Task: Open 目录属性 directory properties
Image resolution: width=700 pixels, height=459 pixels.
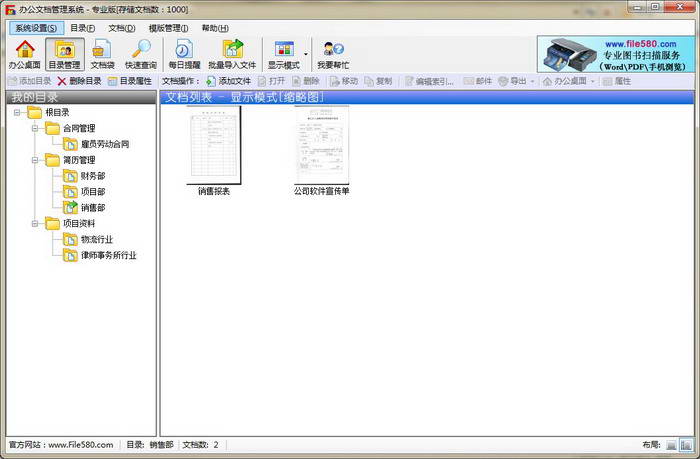Action: tap(130, 81)
